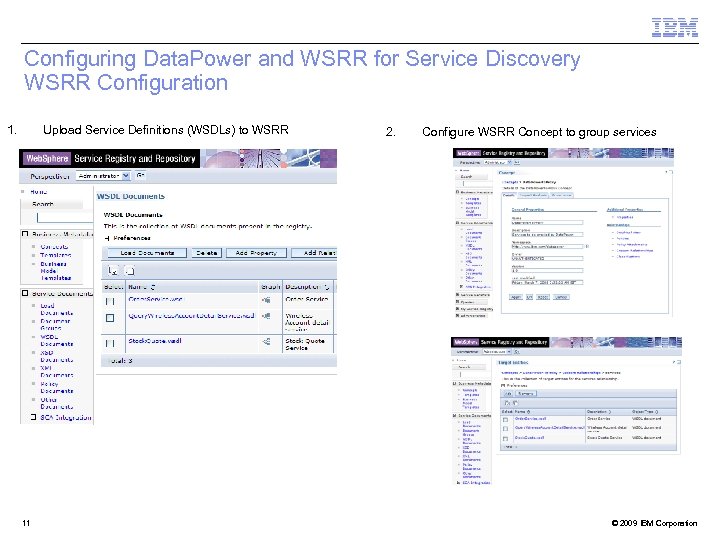
Task: Click the IBM logo on the slide
Action: click(675, 27)
